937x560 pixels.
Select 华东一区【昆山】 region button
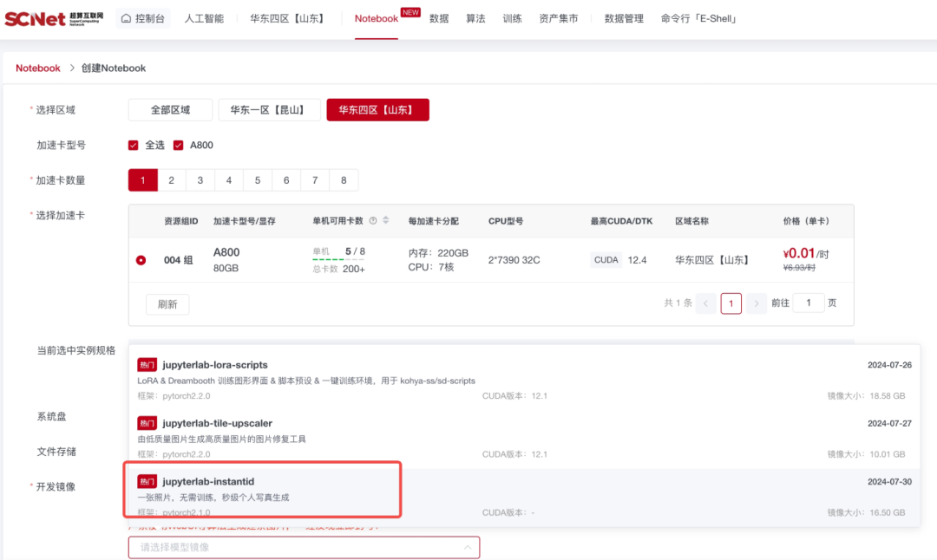click(x=269, y=110)
